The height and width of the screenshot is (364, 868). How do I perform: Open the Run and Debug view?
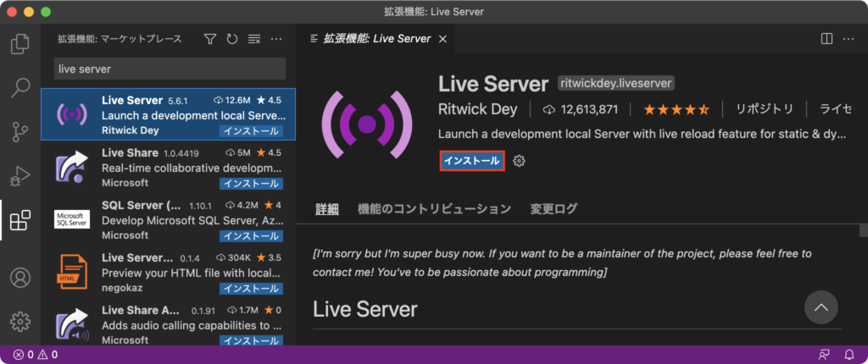(x=20, y=176)
